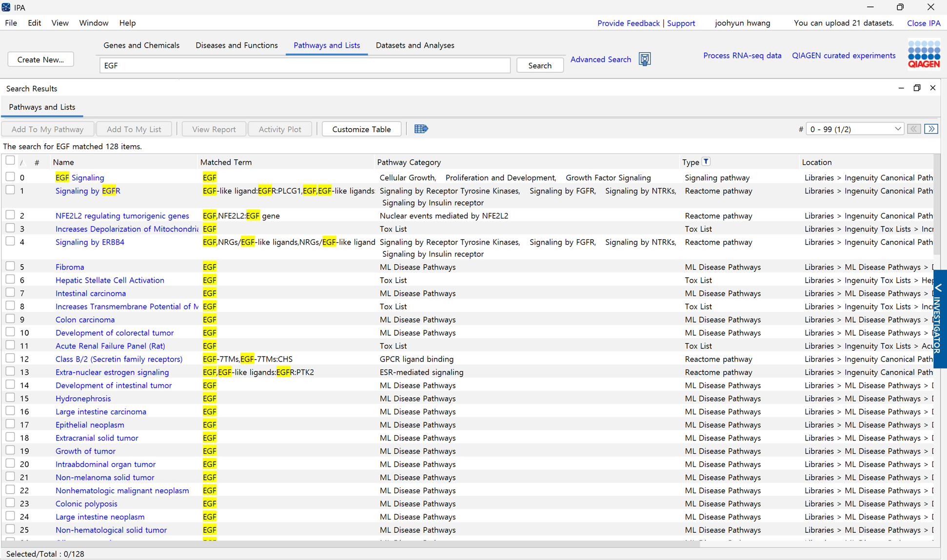Check the Colonic polyposis row checkbox
Viewport: 947px width, 560px height.
coord(10,502)
